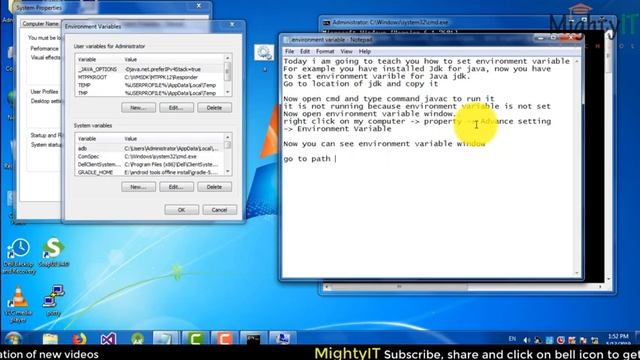Close the System Properties window

point(199,6)
